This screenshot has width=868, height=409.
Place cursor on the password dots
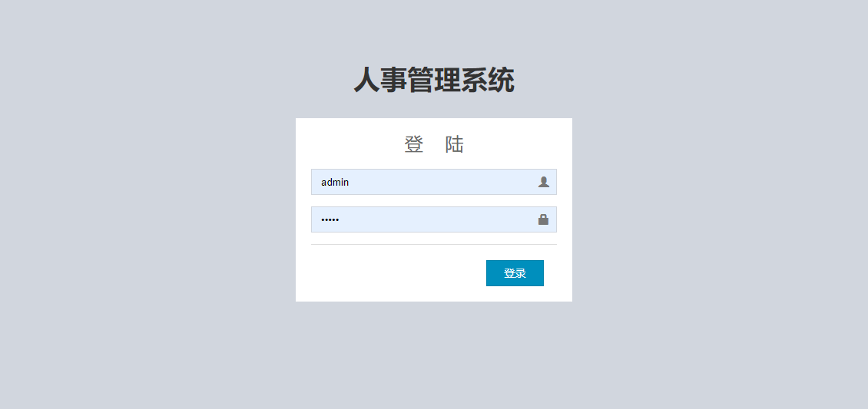tap(330, 220)
